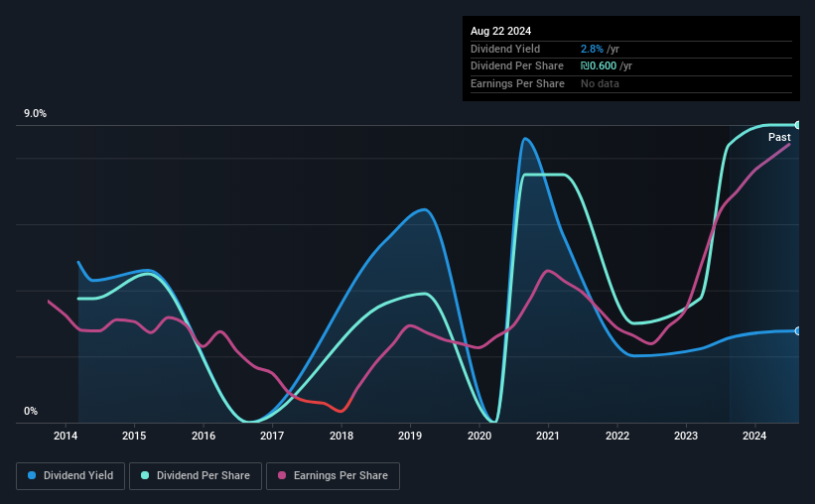Click the pink Earnings Per Share legend dot

click(282, 475)
